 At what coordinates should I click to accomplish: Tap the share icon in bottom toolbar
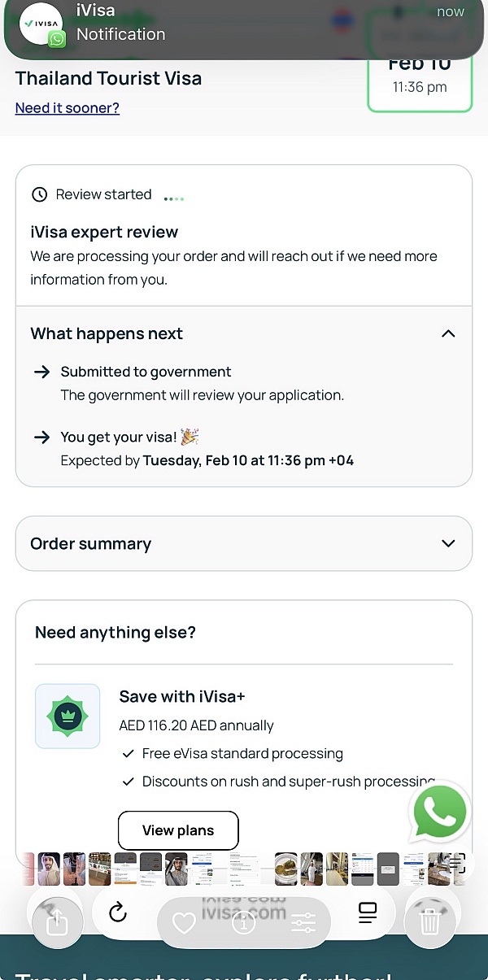point(57,921)
